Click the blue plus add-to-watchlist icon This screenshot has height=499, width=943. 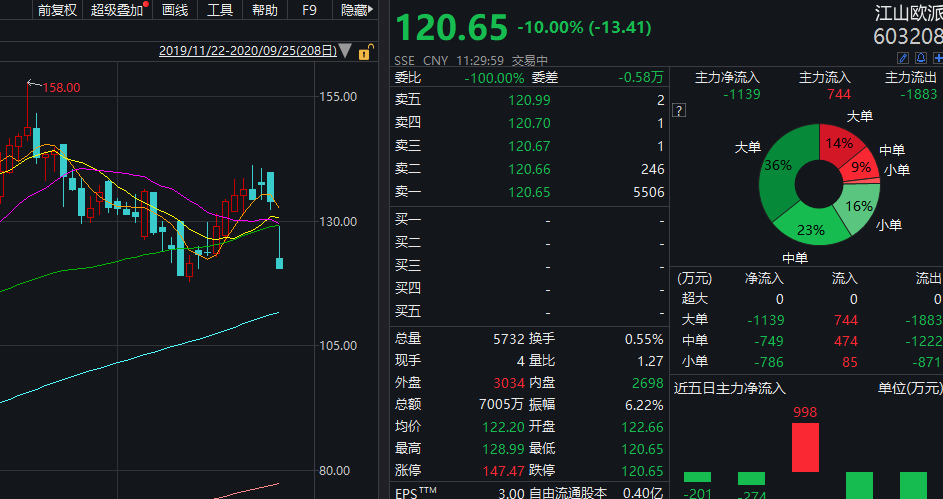[x=938, y=58]
